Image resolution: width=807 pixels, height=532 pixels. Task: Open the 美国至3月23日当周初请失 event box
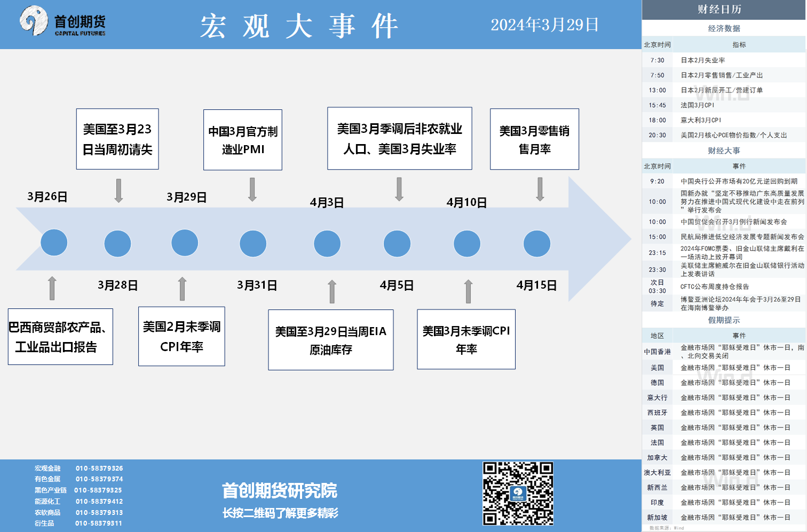(117, 139)
